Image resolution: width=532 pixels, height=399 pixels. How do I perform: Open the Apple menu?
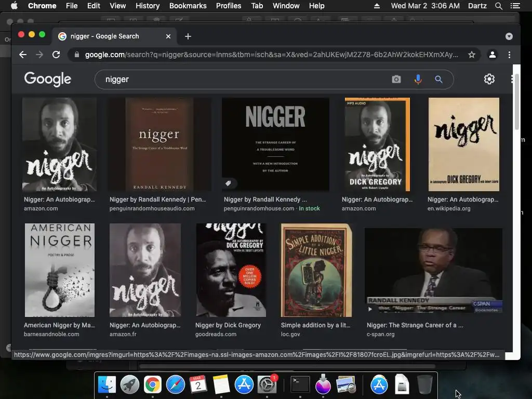point(14,5)
